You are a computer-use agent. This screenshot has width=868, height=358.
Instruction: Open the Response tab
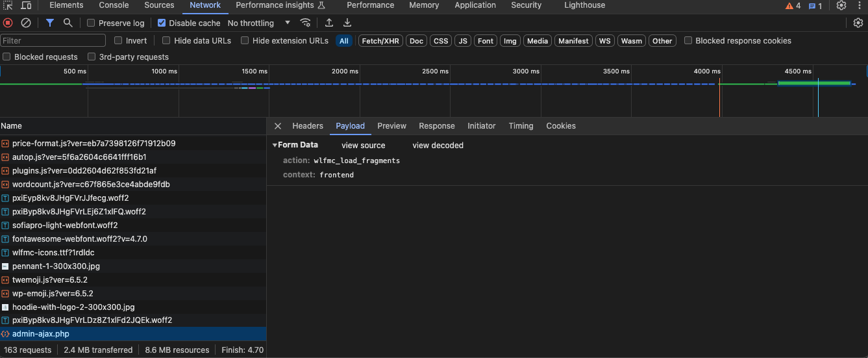click(437, 126)
